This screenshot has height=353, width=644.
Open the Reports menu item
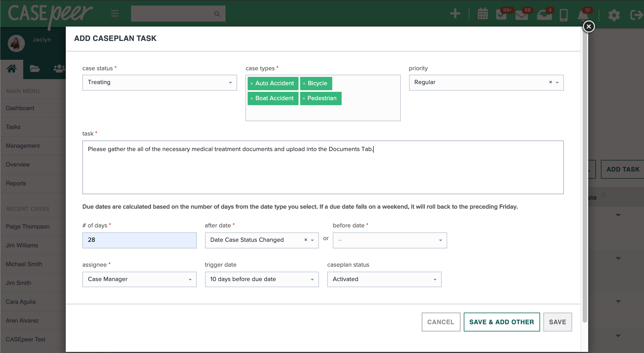click(16, 183)
